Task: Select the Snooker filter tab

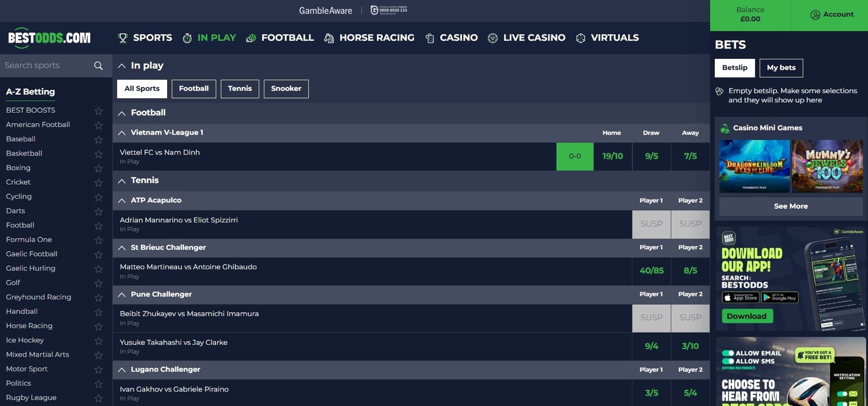Action: tap(286, 89)
